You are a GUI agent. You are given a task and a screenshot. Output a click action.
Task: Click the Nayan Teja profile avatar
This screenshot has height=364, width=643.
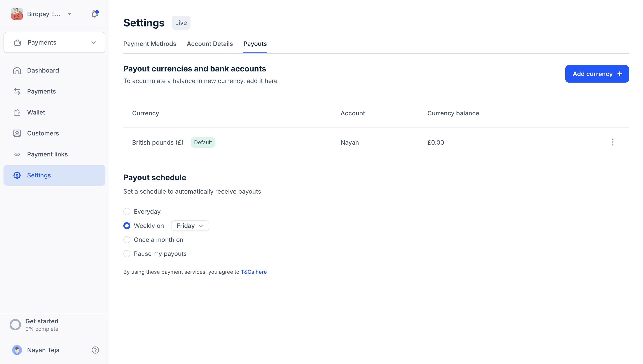[x=17, y=350]
